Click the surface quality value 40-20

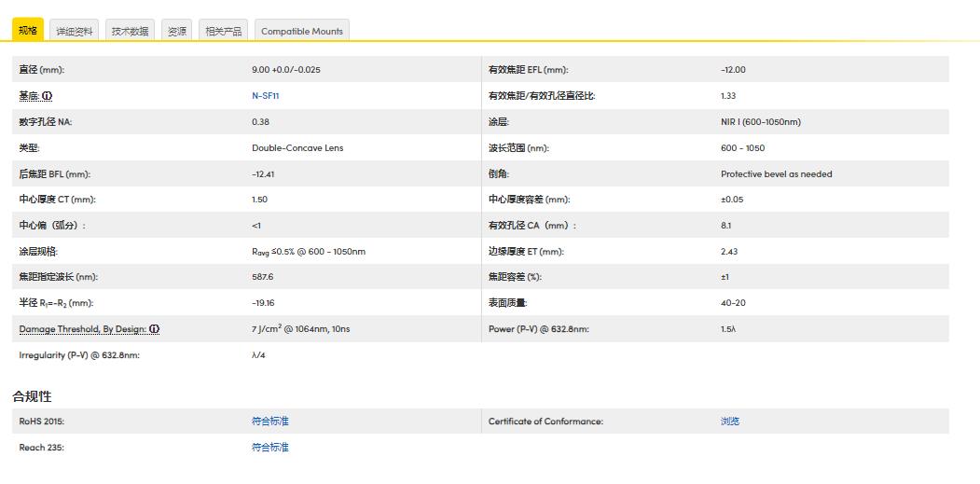coord(733,303)
